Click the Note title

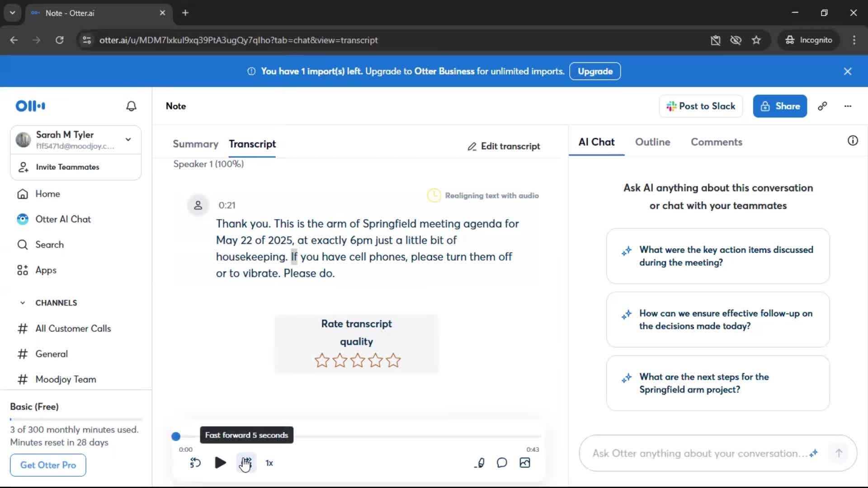[176, 106]
